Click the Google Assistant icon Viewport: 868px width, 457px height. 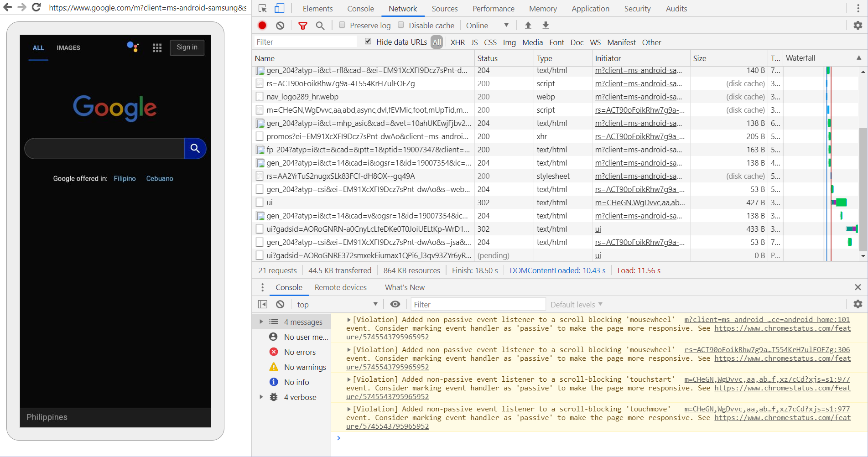tap(133, 47)
